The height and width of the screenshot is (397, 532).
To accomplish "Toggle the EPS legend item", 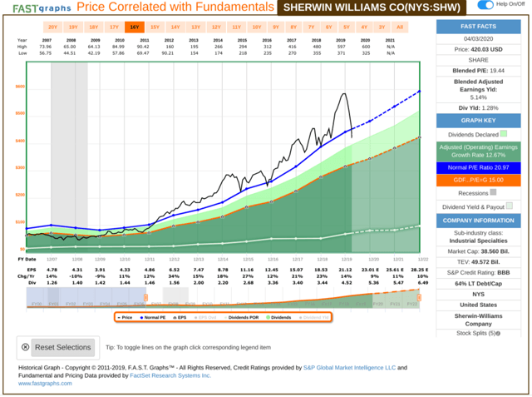I will click(180, 318).
